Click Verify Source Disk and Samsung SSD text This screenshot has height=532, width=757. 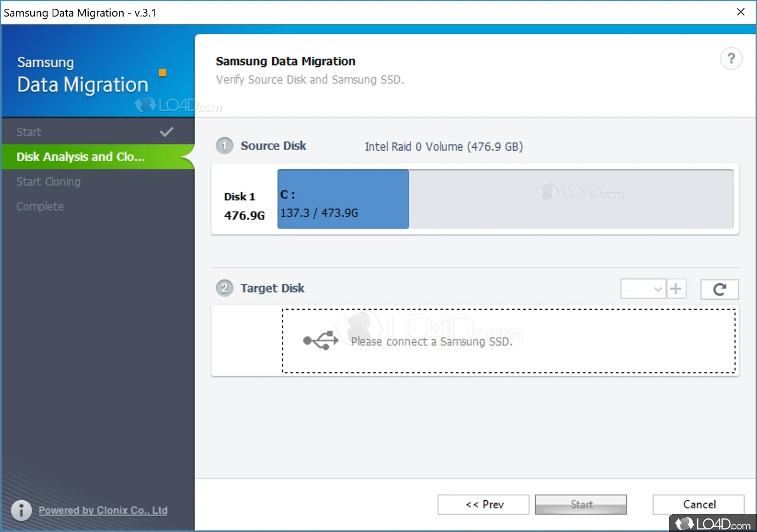point(310,79)
